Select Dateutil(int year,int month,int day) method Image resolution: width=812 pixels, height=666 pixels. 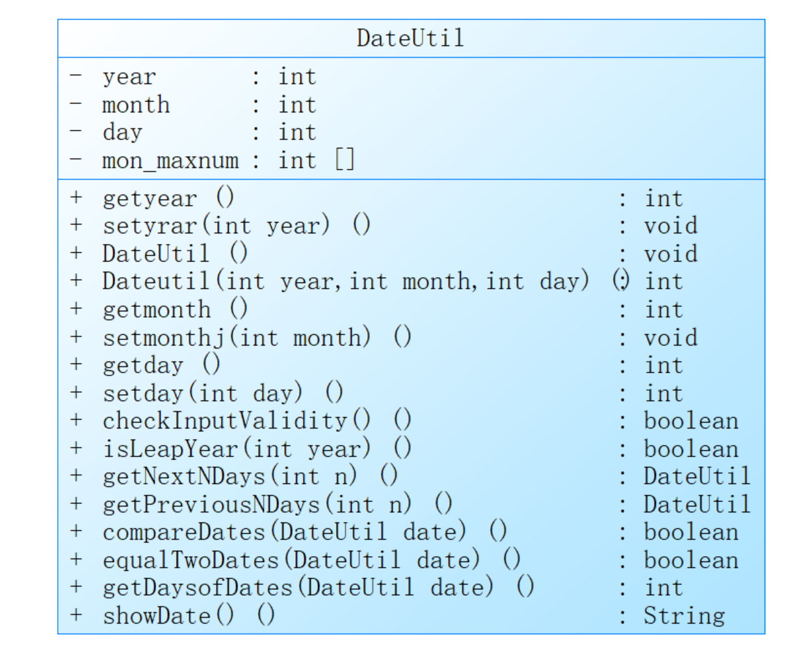coord(345,282)
